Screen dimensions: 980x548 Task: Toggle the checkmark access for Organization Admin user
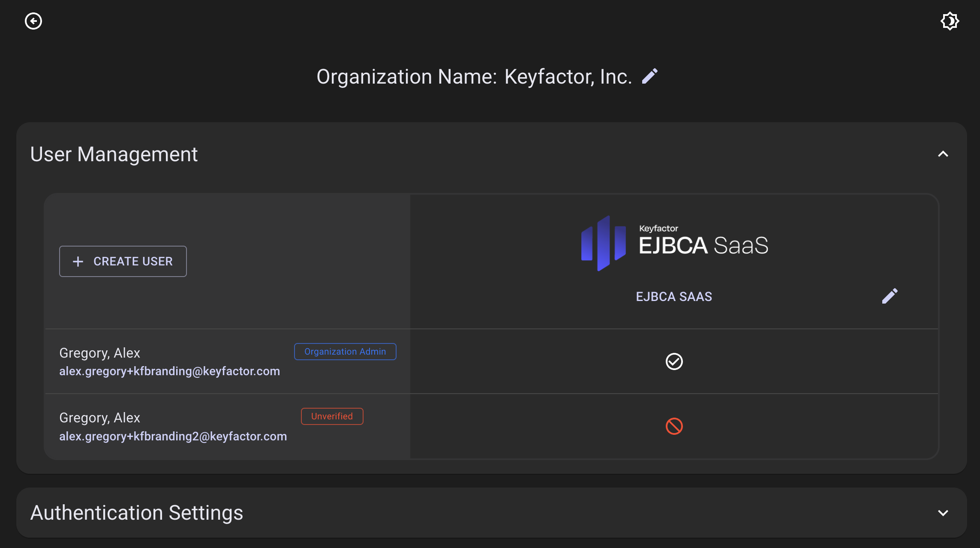point(674,361)
